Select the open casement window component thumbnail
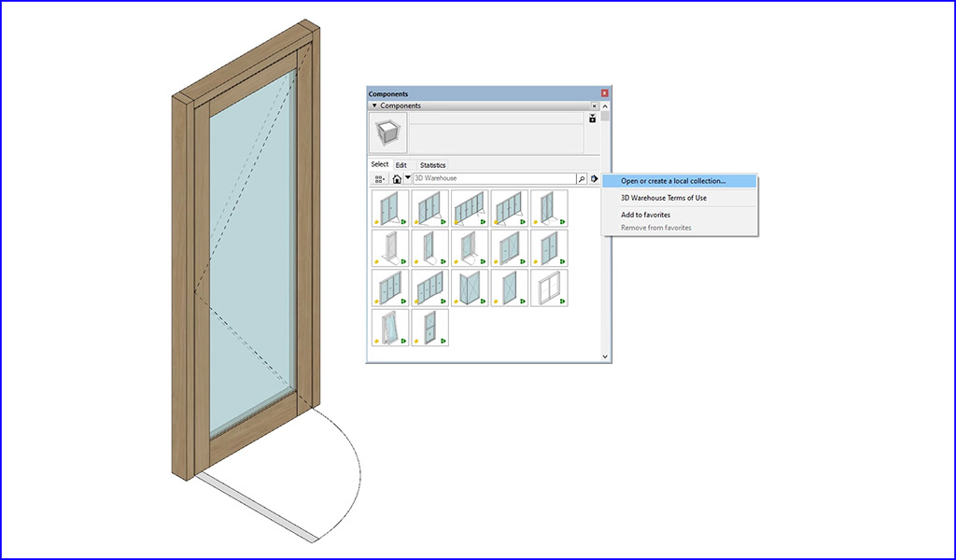The width and height of the screenshot is (956, 560). (x=389, y=329)
